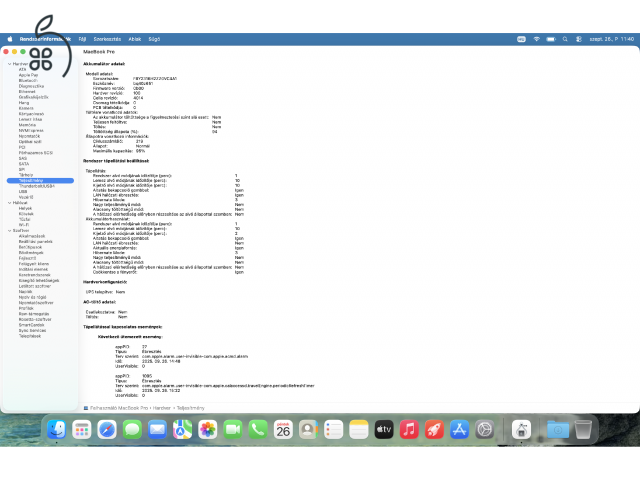The image size is (640, 480).
Task: Select Alkalmazások under Szoftver
Action: click(x=32, y=236)
